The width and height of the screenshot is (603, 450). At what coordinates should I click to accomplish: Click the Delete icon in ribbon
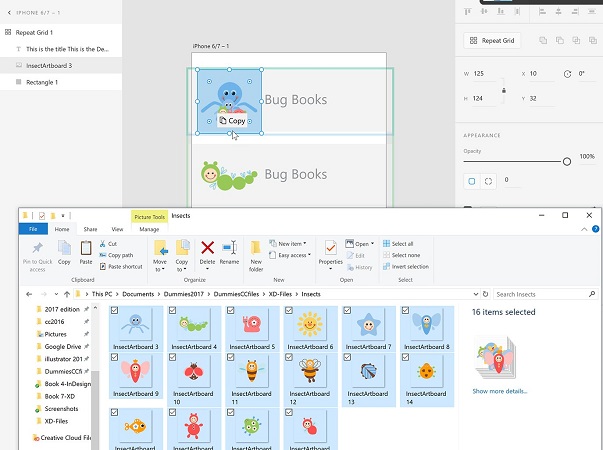[x=208, y=253]
